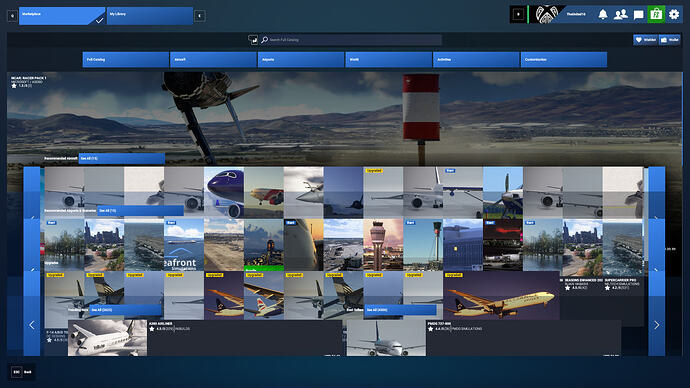
Task: Click the Wallet button
Action: click(x=669, y=40)
